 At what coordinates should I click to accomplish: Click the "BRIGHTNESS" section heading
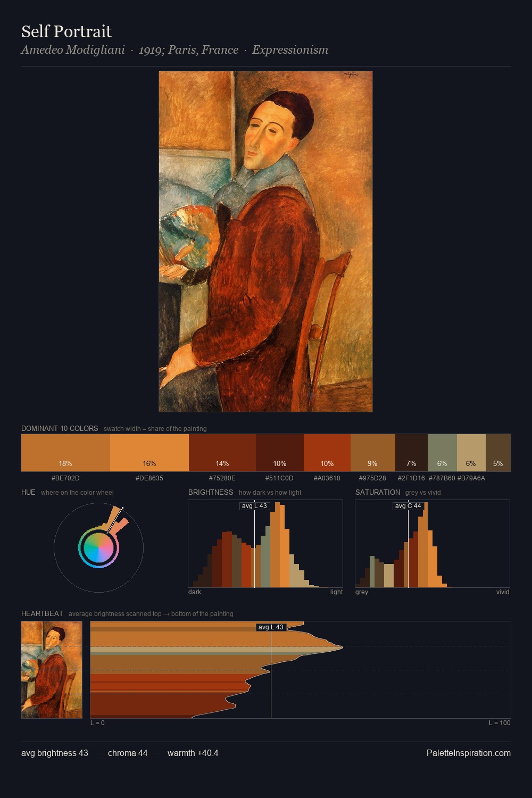[x=211, y=492]
